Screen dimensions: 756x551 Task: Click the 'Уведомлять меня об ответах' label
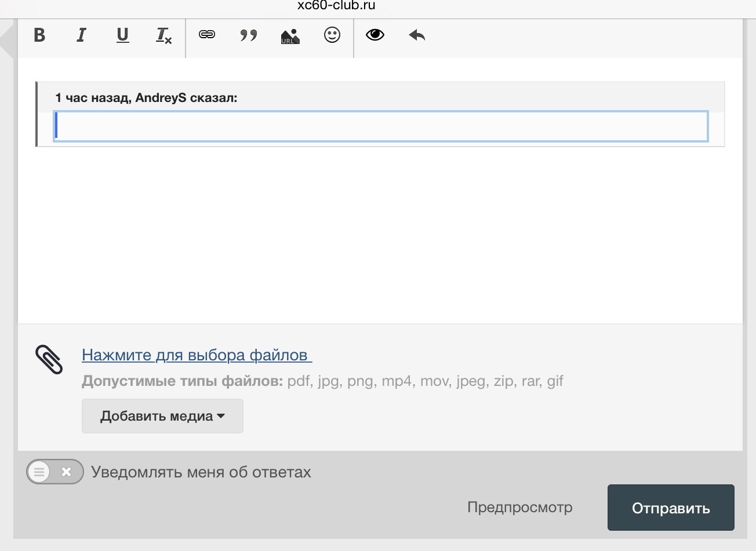click(x=201, y=472)
